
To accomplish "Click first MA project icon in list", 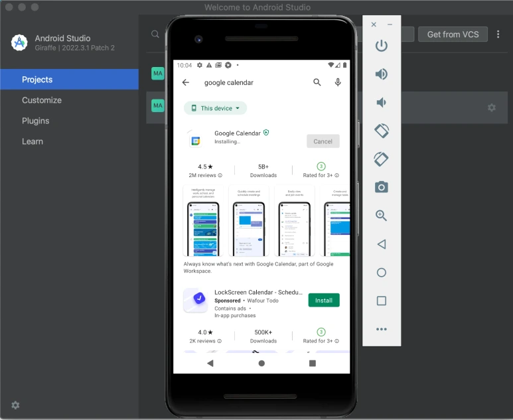I will [158, 73].
